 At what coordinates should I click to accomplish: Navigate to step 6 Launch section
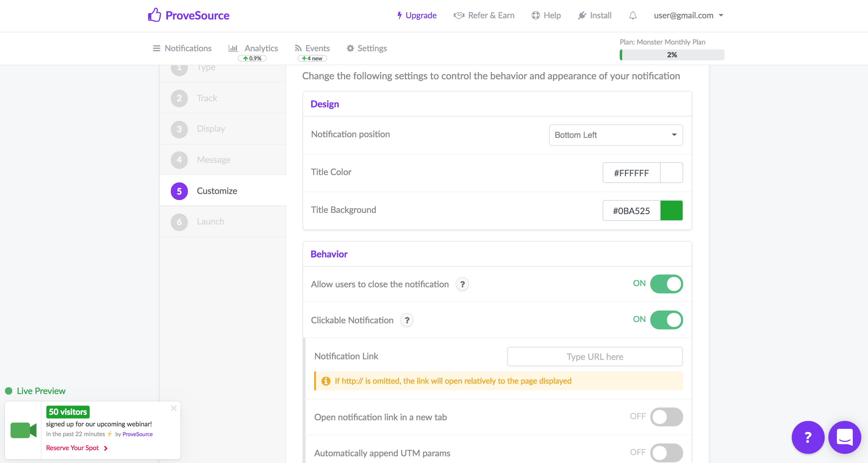(x=211, y=221)
